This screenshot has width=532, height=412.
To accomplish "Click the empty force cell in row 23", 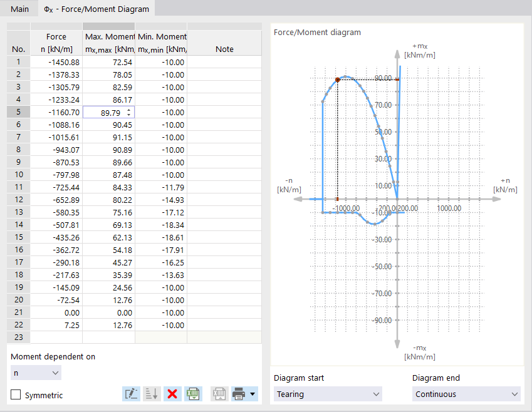I will 56,337.
